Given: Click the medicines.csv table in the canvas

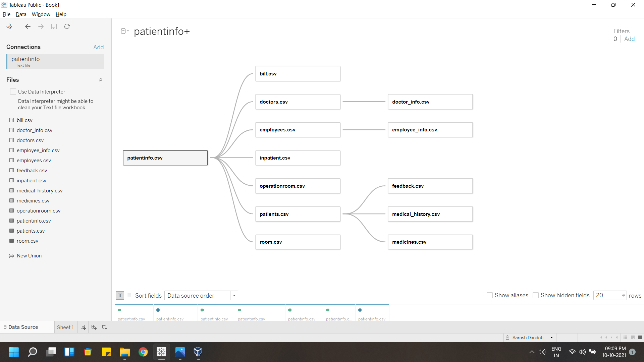Looking at the screenshot, I should coord(430,242).
